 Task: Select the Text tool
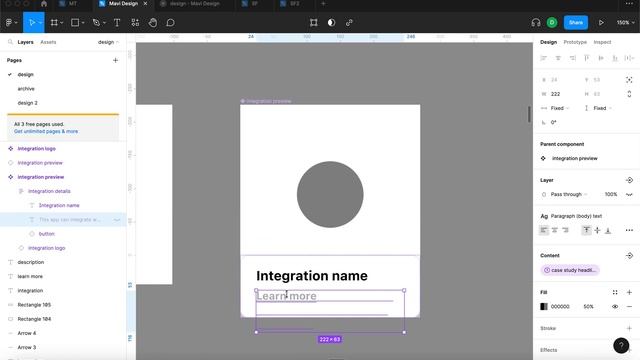[117, 23]
